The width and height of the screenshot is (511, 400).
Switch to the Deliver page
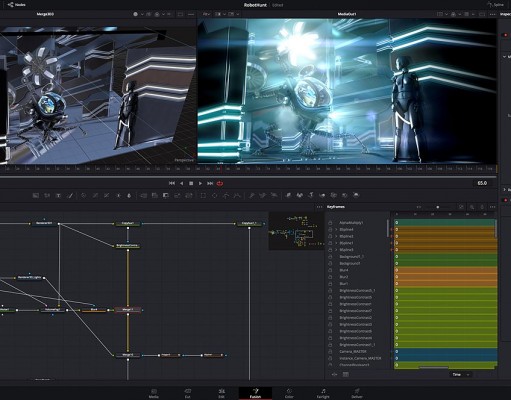[x=357, y=393]
